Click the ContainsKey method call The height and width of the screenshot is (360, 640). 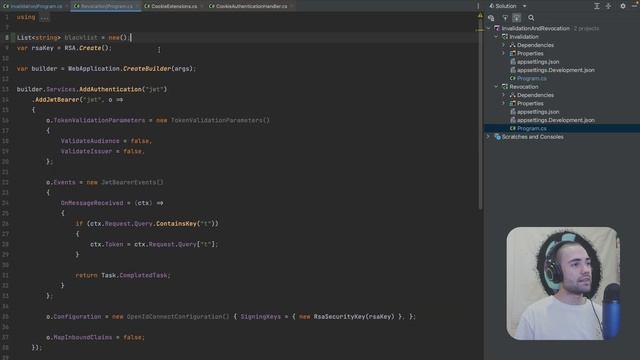point(176,224)
